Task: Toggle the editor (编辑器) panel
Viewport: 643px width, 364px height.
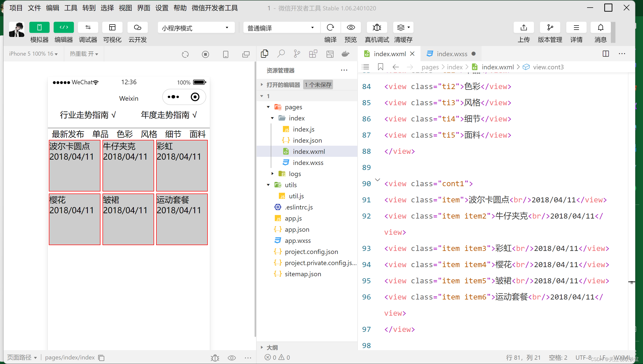Action: tap(64, 27)
